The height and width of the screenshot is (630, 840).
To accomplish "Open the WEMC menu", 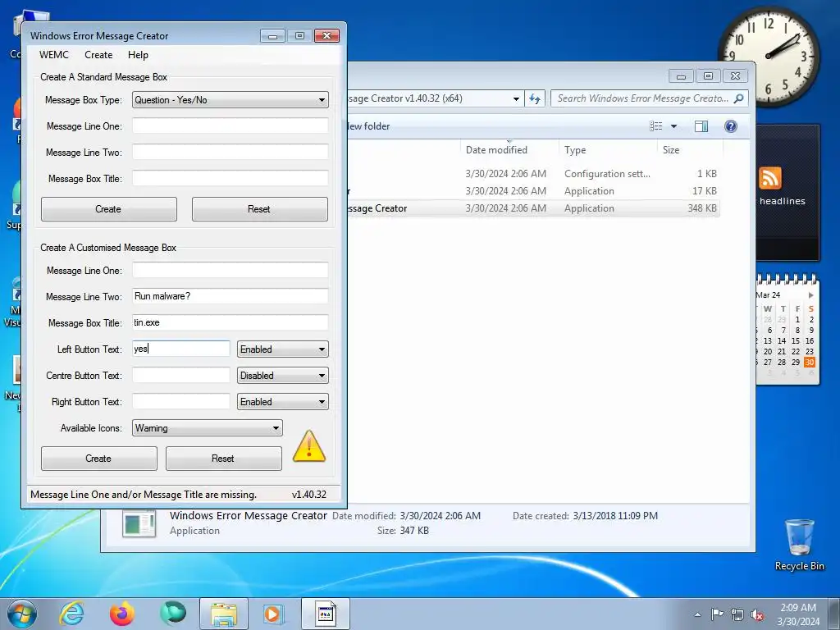I will pyautogui.click(x=54, y=55).
